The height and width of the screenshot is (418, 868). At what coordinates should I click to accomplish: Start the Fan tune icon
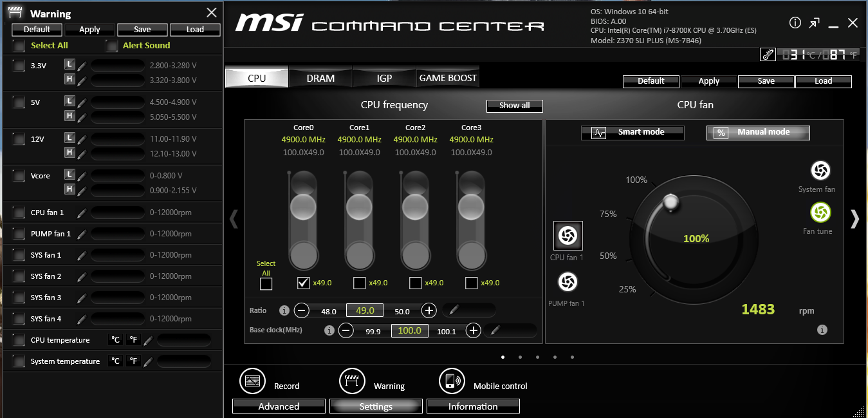coord(820,213)
